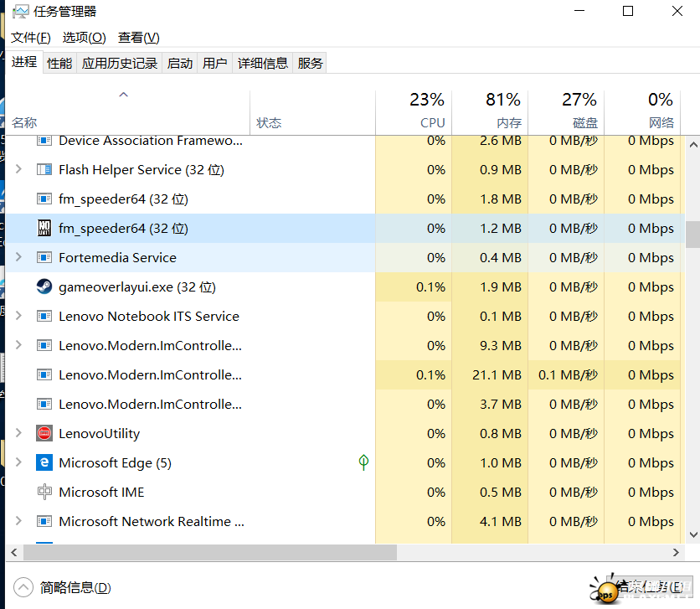700x609 pixels.
Task: Sort by the 状态 column header
Action: coord(312,112)
